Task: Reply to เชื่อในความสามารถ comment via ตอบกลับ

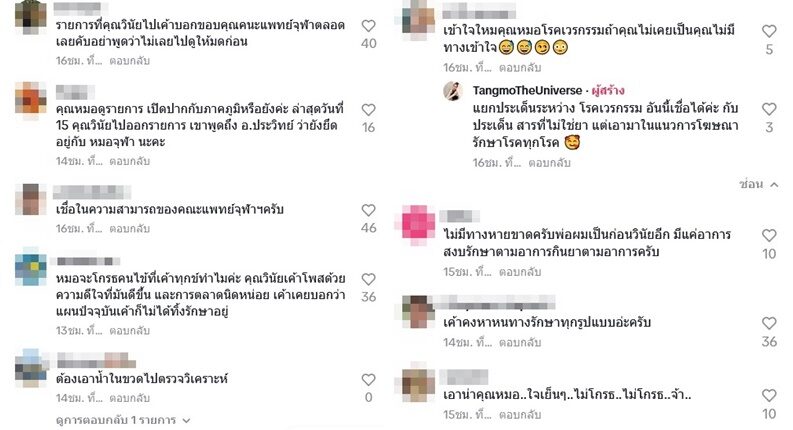Action: tap(129, 229)
